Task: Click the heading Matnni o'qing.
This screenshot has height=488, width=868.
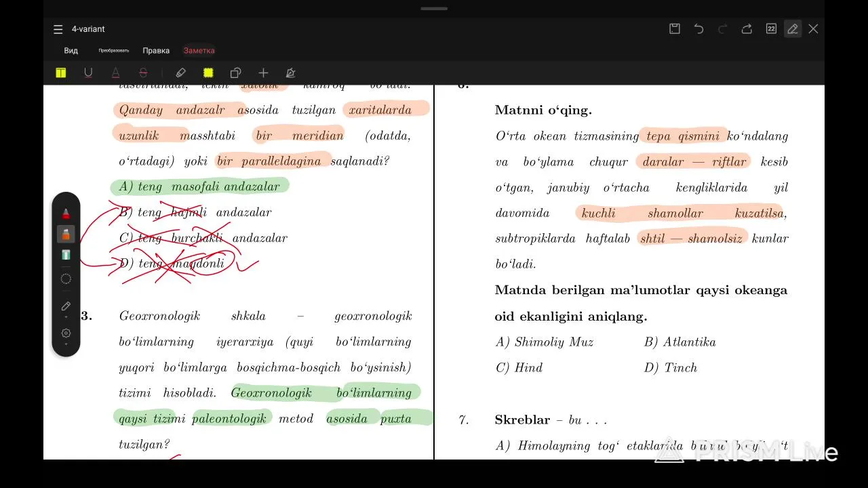Action: click(543, 110)
